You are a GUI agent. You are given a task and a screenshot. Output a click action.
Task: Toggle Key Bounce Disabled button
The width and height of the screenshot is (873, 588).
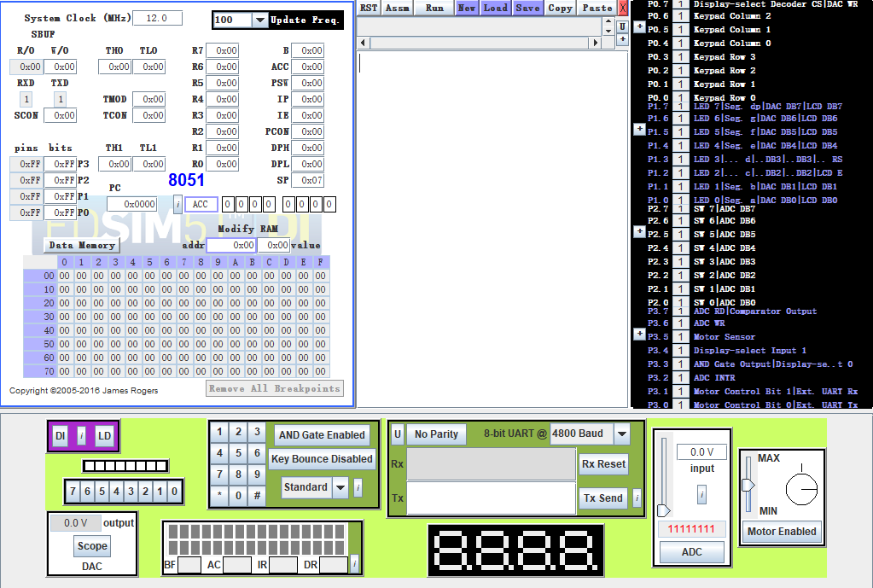pyautogui.click(x=322, y=459)
